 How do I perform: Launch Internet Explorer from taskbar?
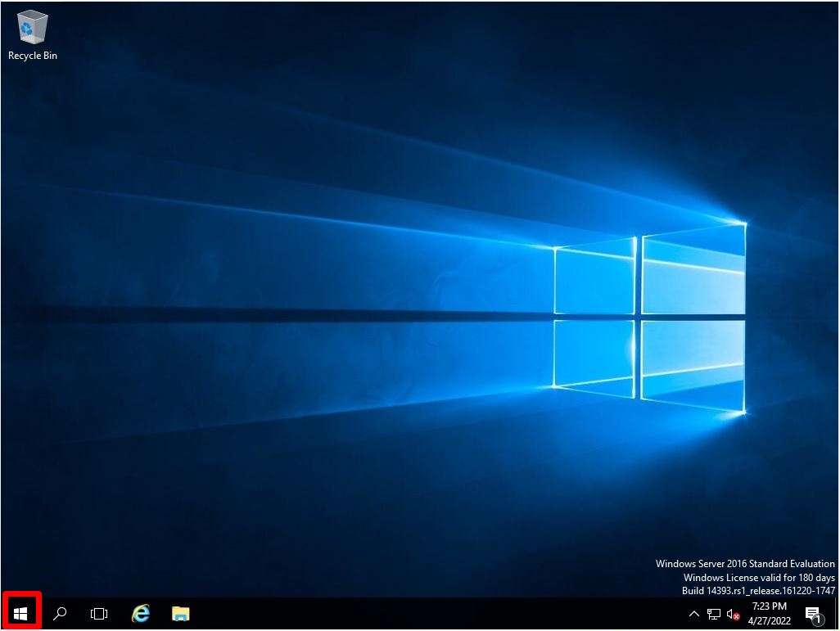tap(140, 613)
